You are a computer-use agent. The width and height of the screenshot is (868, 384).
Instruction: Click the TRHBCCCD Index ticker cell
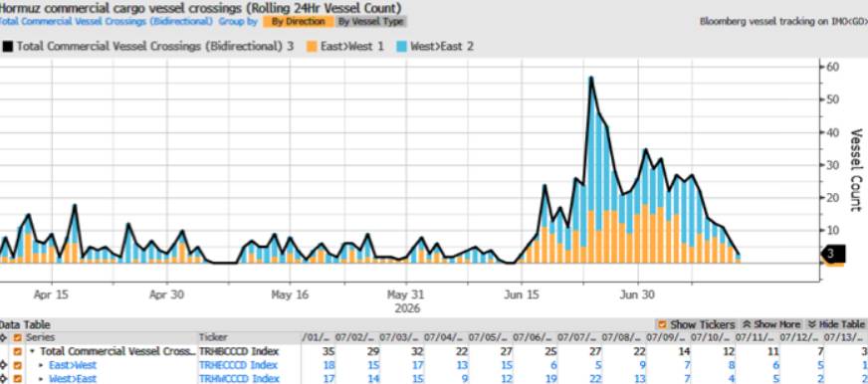[239, 351]
